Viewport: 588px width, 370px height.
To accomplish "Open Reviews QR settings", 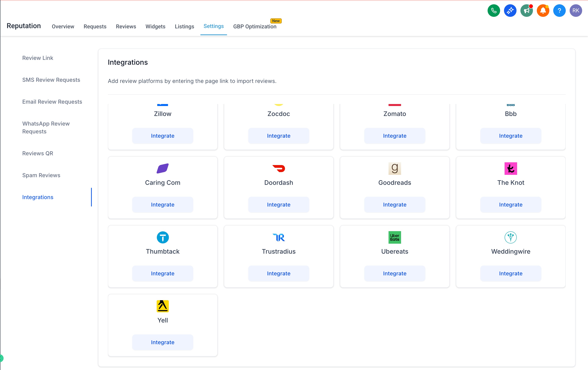I will click(x=38, y=153).
